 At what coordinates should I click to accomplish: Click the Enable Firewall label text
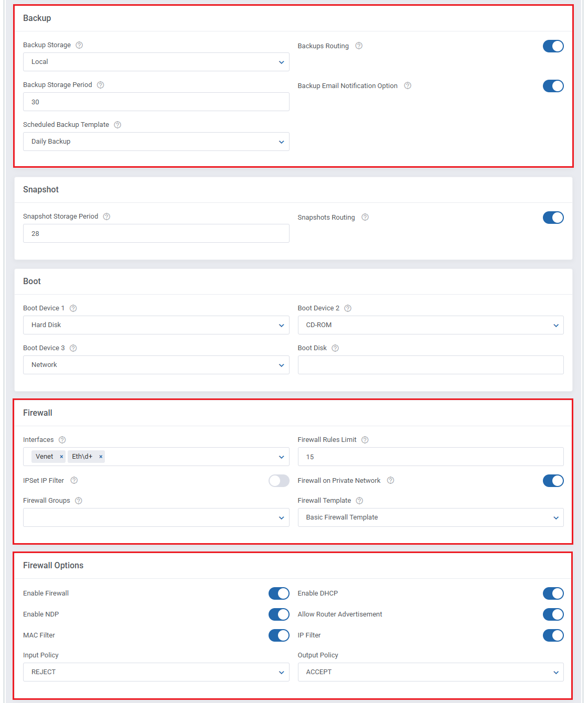click(x=46, y=593)
